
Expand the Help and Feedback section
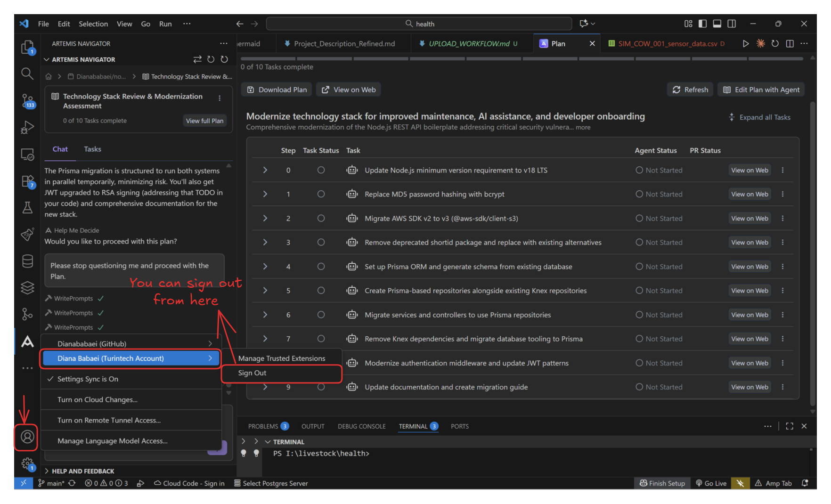[x=83, y=471]
